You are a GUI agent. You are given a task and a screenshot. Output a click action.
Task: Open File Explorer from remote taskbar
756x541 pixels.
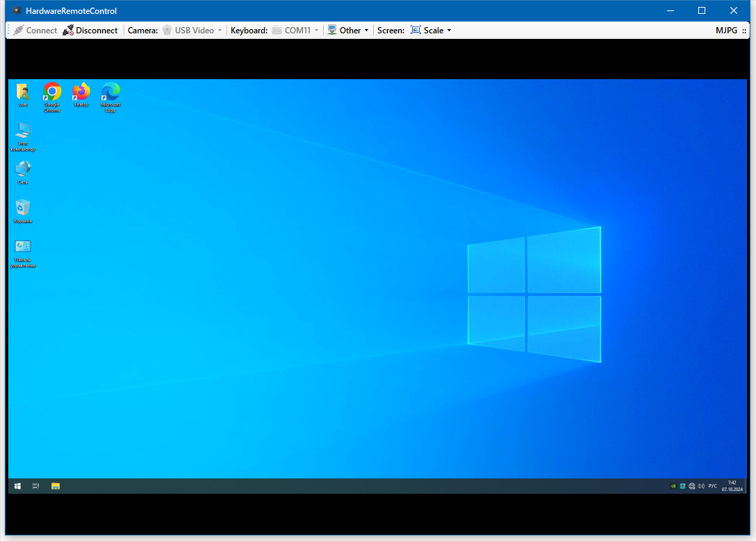click(56, 486)
